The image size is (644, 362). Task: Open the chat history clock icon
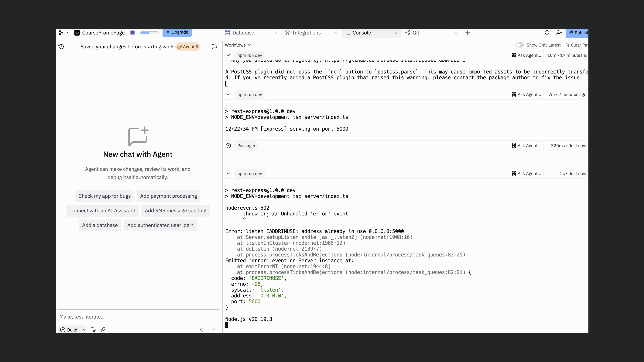61,46
